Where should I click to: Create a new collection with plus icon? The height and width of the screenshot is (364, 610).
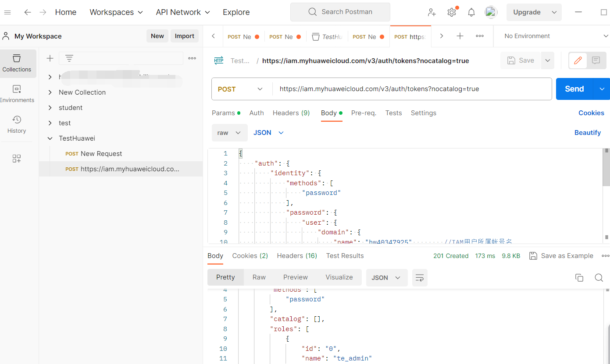[x=50, y=58]
